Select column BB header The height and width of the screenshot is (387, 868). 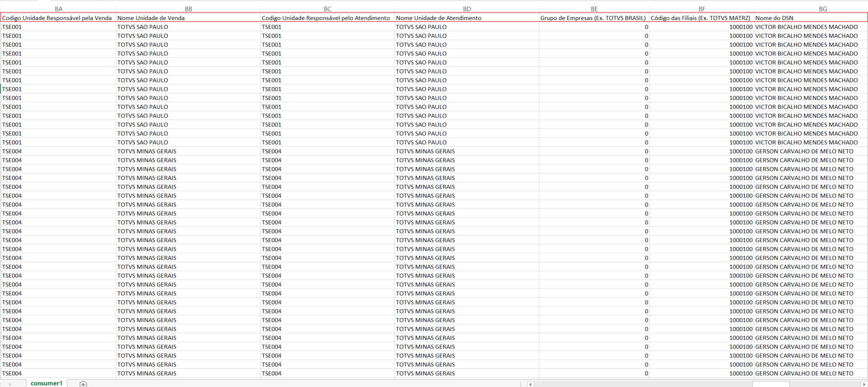(x=188, y=9)
